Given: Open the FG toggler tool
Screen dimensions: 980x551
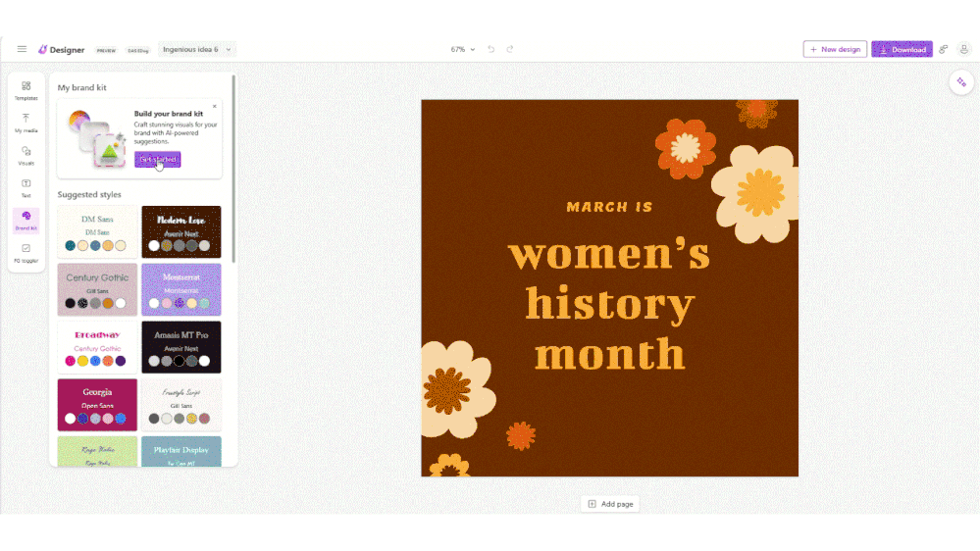Looking at the screenshot, I should point(26,253).
